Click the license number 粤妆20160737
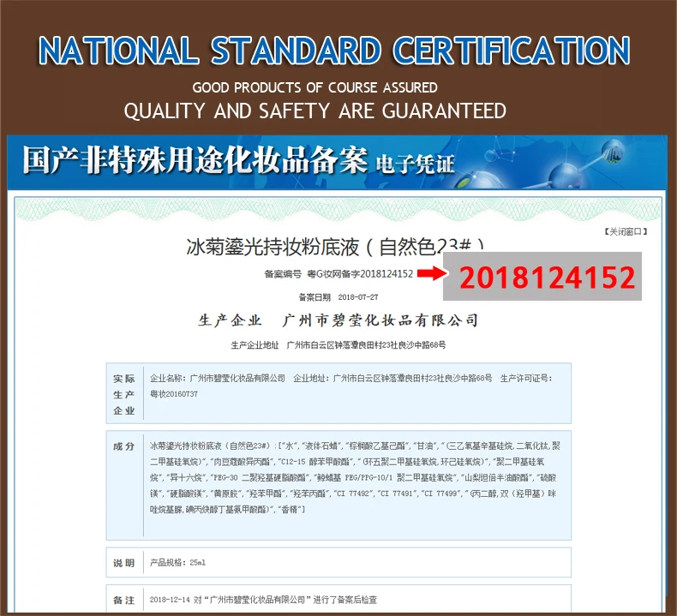This screenshot has height=616, width=677. pos(174,394)
